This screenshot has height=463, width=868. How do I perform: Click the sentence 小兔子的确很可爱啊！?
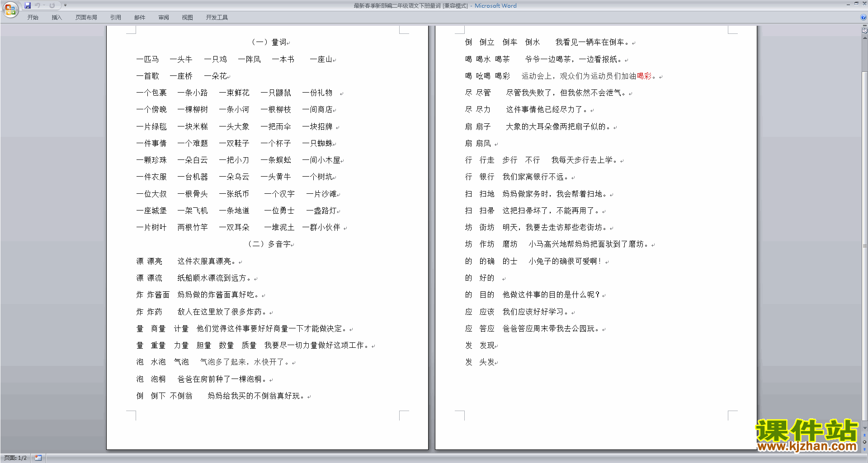point(566,261)
